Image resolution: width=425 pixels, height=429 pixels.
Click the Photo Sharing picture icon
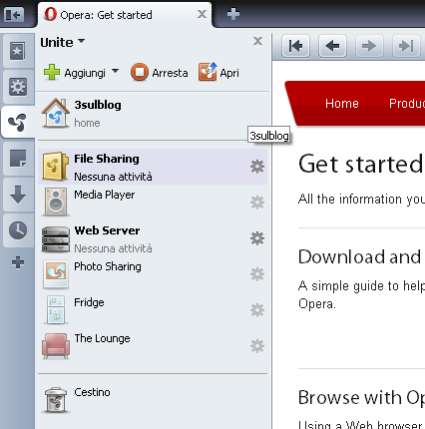click(56, 274)
